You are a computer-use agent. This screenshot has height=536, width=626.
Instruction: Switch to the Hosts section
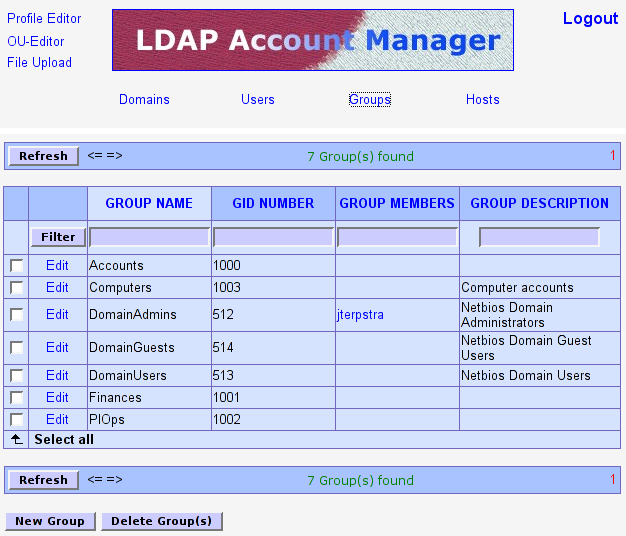482,99
